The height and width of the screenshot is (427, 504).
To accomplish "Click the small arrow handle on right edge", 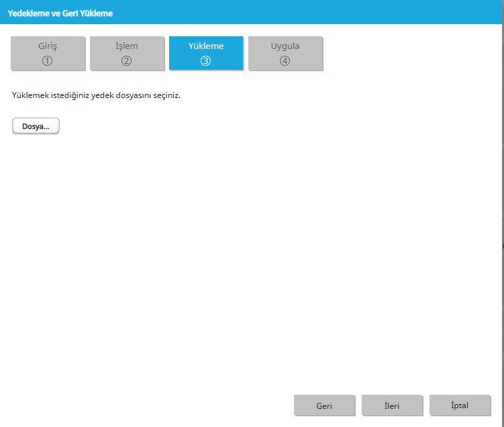I will [x=503, y=246].
